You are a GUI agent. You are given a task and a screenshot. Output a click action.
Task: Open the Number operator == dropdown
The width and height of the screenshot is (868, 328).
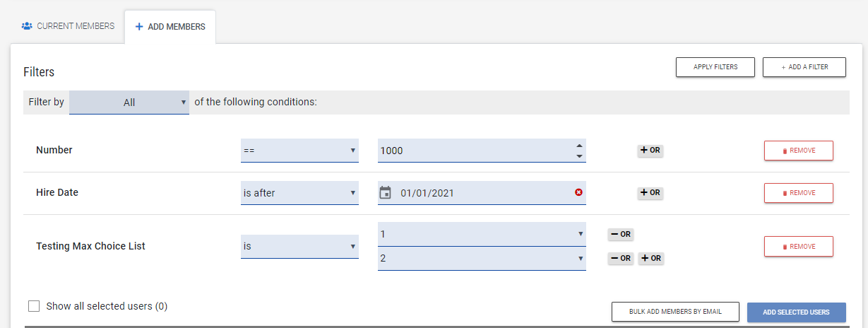299,151
